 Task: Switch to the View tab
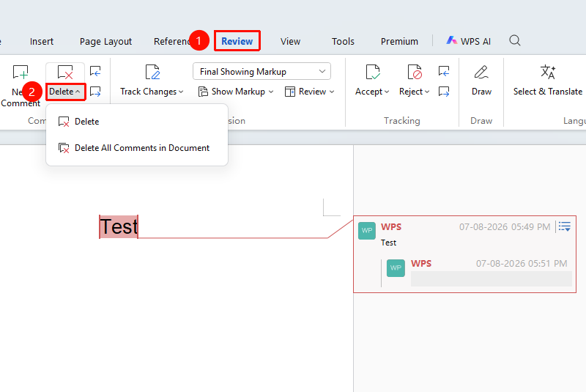coord(290,42)
